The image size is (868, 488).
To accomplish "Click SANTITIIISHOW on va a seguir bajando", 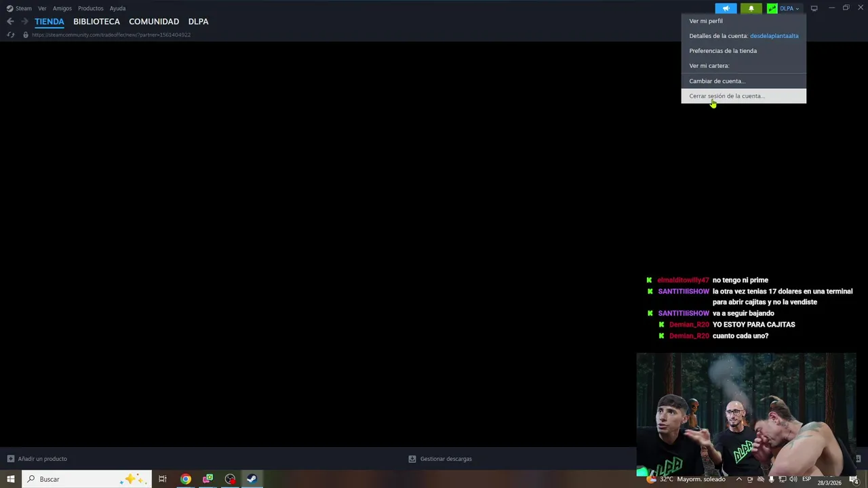I will 684,313.
